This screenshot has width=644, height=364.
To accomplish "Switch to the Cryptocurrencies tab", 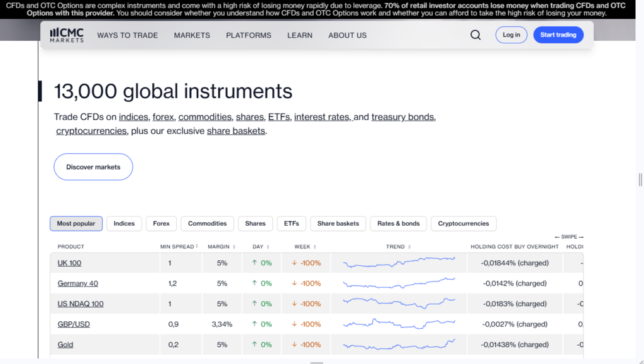I will click(x=464, y=223).
